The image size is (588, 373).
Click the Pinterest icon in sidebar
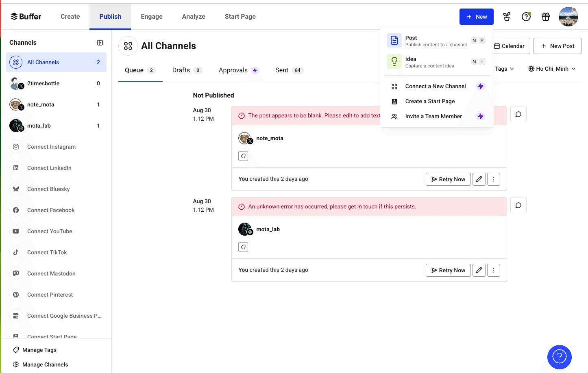pyautogui.click(x=16, y=295)
